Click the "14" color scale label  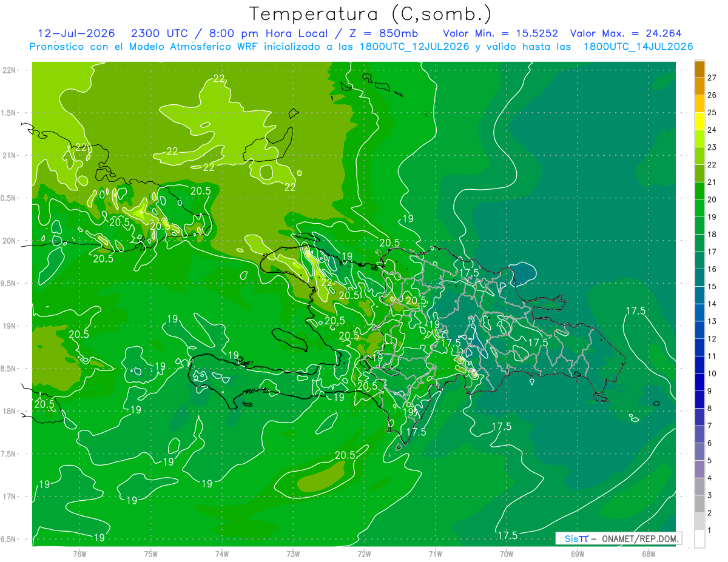[x=712, y=304]
